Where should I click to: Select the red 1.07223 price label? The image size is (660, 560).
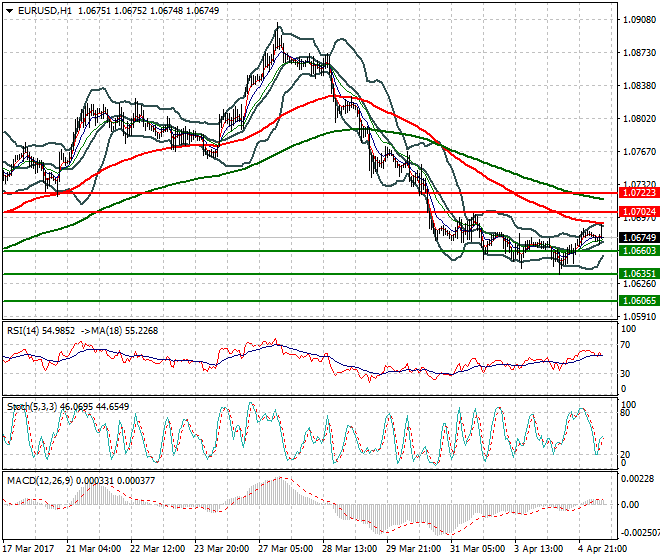tap(639, 193)
